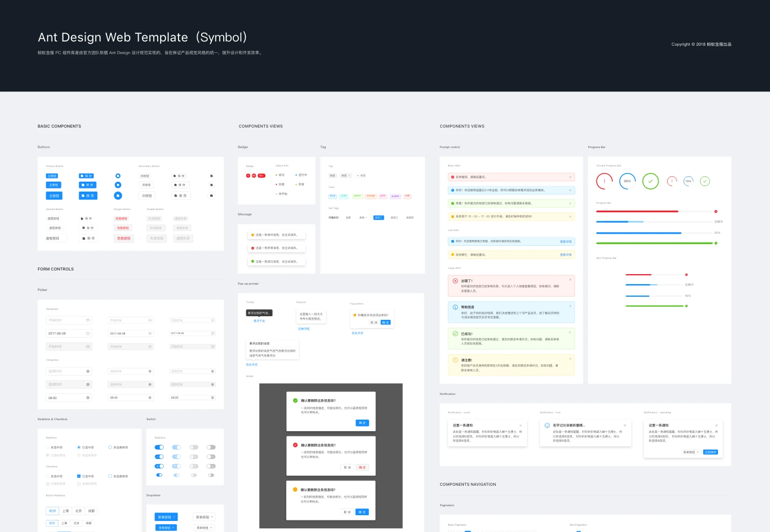This screenshot has width=770, height=532.
Task: Close the green 恭喜 success basic alert
Action: pos(570,203)
